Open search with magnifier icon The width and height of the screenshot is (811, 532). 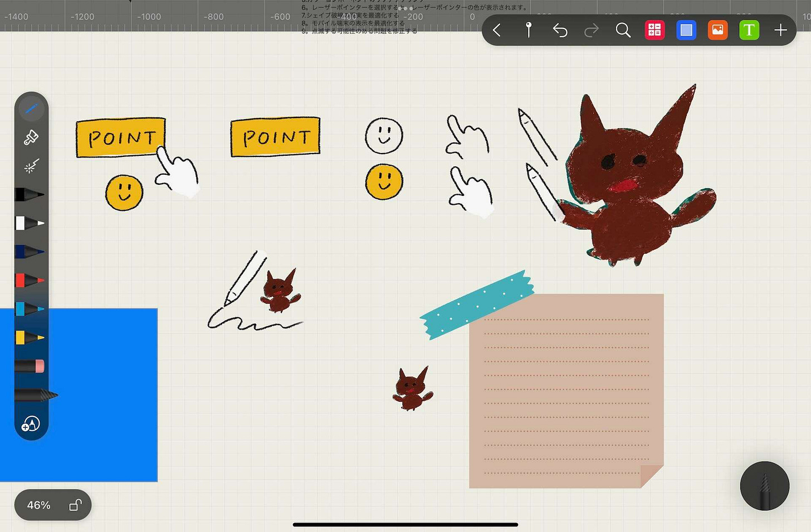pos(623,30)
